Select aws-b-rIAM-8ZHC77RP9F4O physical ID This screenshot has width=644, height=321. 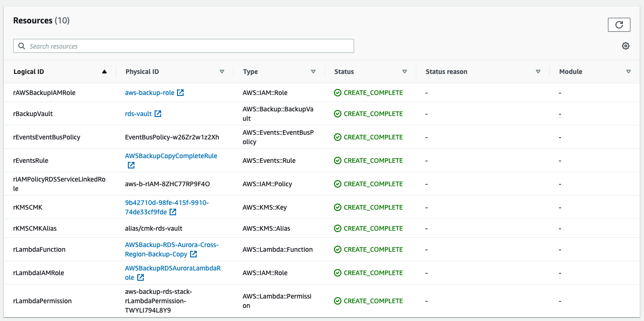167,184
